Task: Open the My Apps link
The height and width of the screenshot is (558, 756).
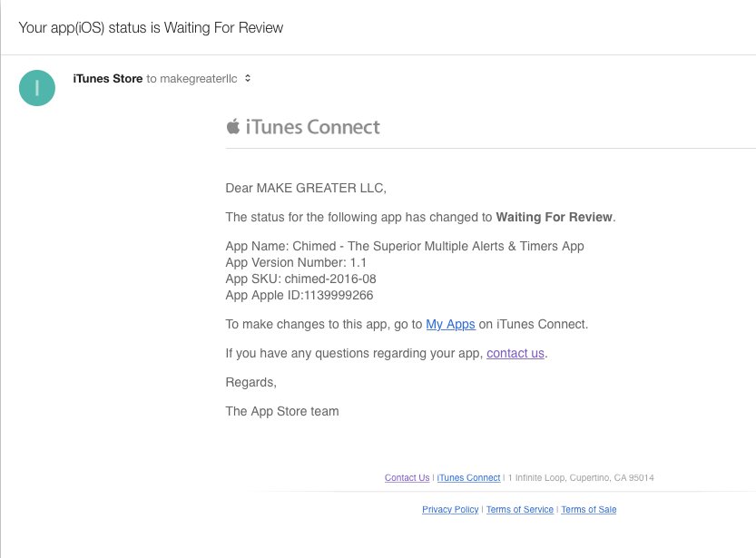Action: (x=450, y=324)
